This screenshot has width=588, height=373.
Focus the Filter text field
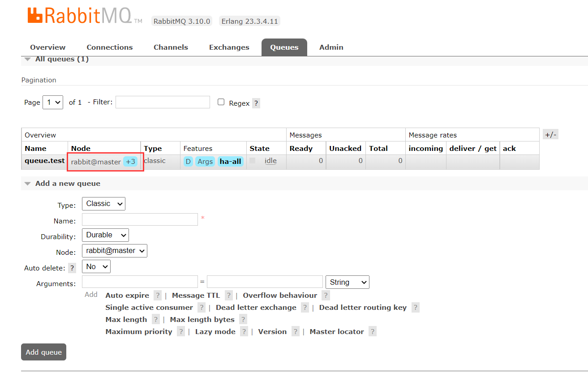tap(163, 102)
